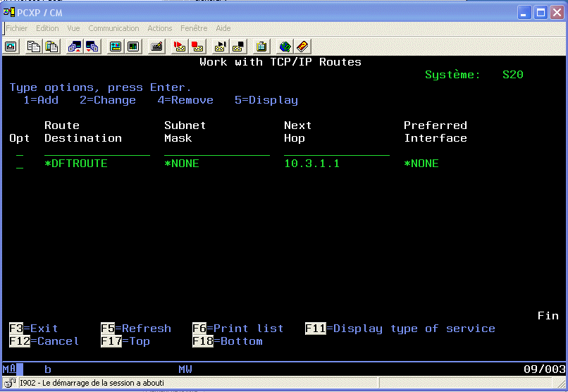Open the Fichier menu

pyautogui.click(x=17, y=28)
